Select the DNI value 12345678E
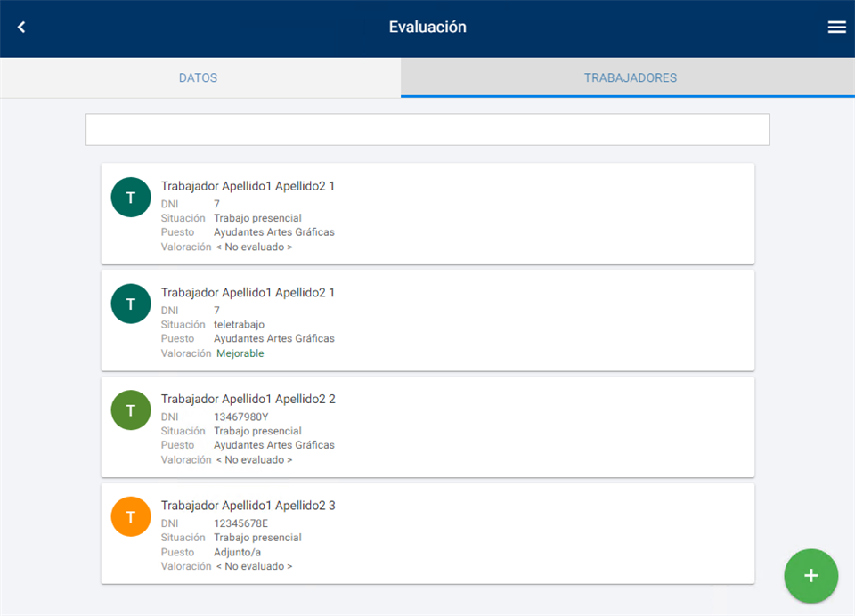Screen dimensions: 855x616 [240, 523]
